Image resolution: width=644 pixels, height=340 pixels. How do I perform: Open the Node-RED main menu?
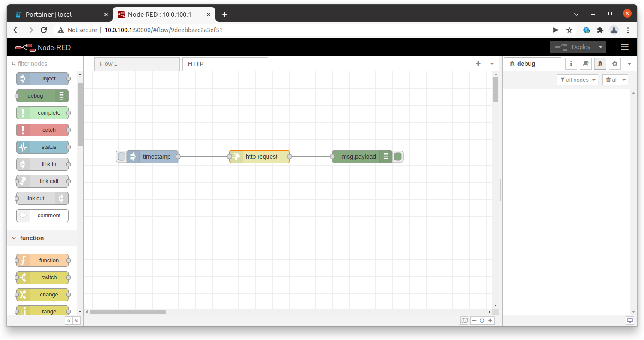[x=625, y=47]
